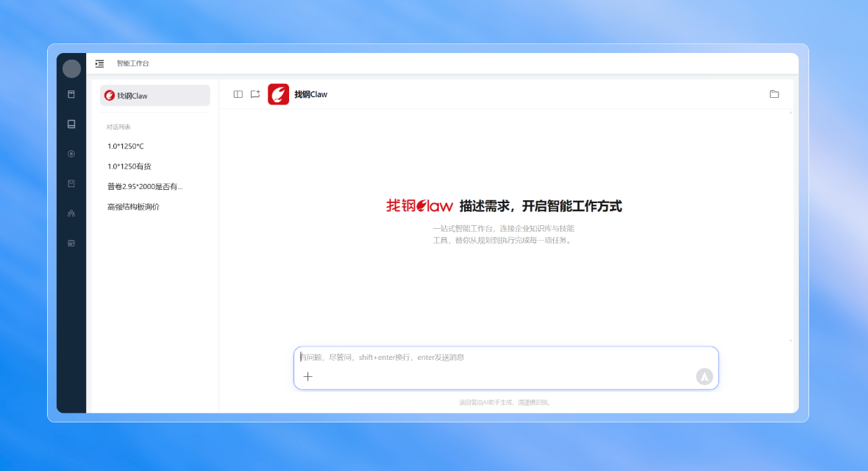
Task: Click the round send arrow button
Action: [x=704, y=377]
